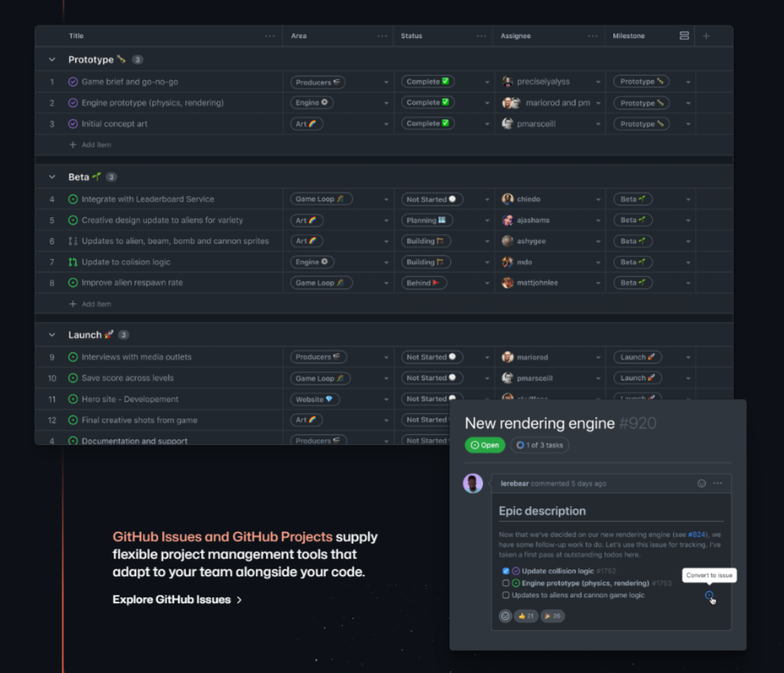Click the add reaction smiley in comment header

[702, 484]
